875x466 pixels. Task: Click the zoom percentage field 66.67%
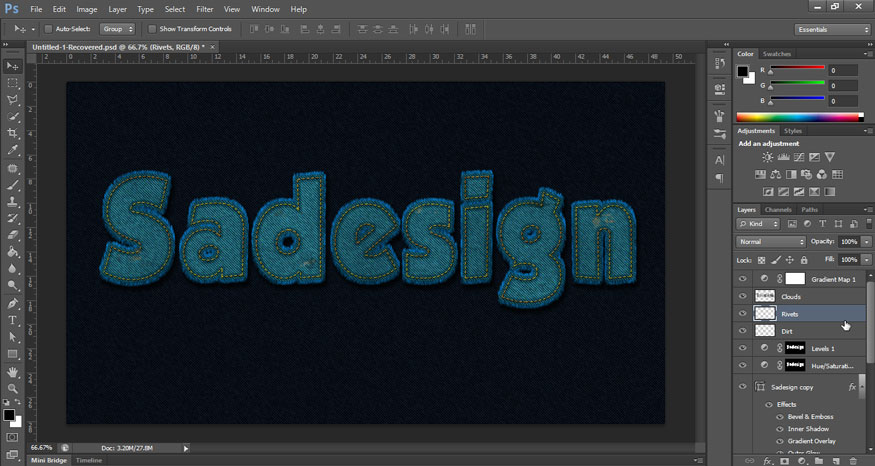point(42,448)
